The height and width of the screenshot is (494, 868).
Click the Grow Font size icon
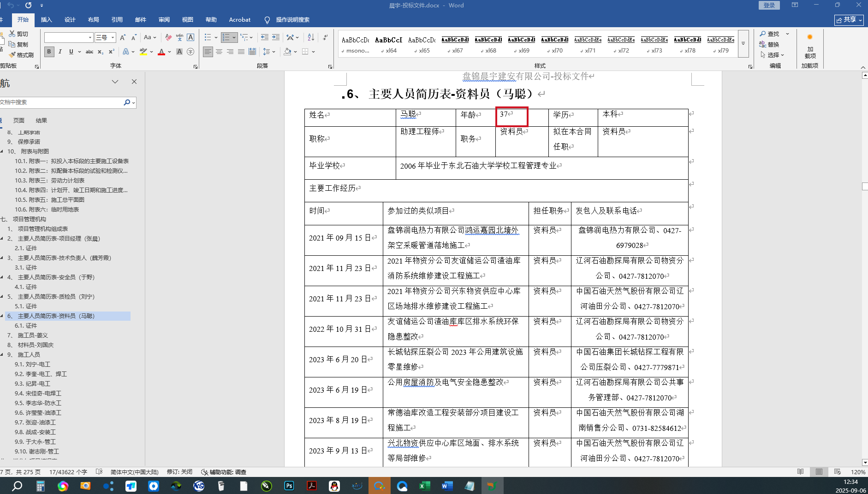[123, 37]
